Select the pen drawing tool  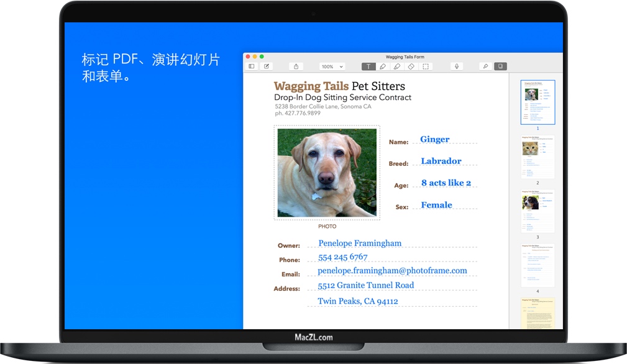(x=383, y=66)
